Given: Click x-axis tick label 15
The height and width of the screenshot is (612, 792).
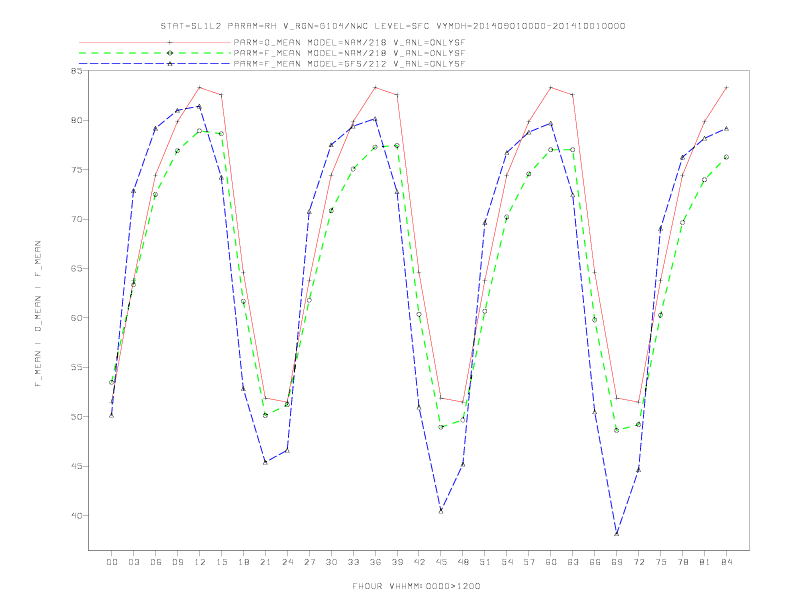Looking at the screenshot, I should pos(222,562).
